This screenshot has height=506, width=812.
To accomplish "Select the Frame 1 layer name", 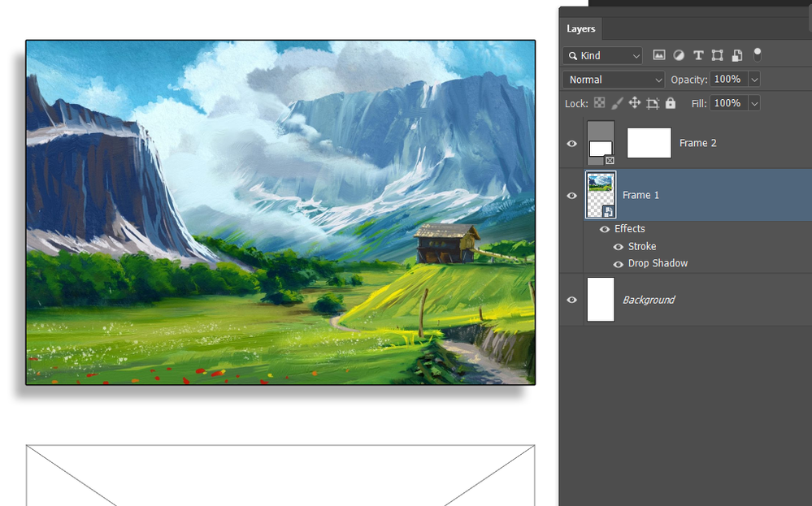I will click(640, 196).
